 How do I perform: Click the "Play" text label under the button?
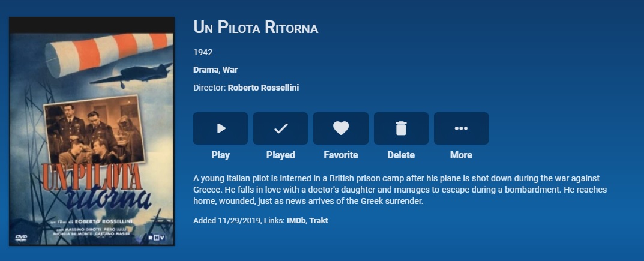(220, 155)
